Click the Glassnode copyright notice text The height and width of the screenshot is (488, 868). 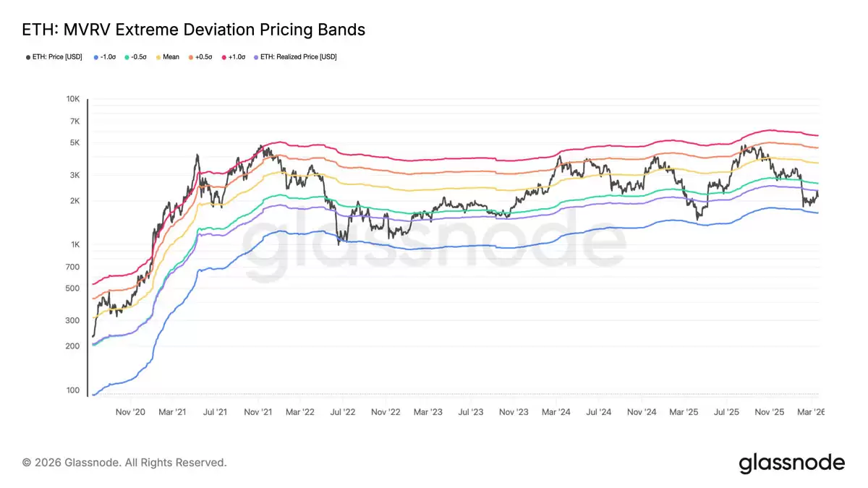(124, 462)
